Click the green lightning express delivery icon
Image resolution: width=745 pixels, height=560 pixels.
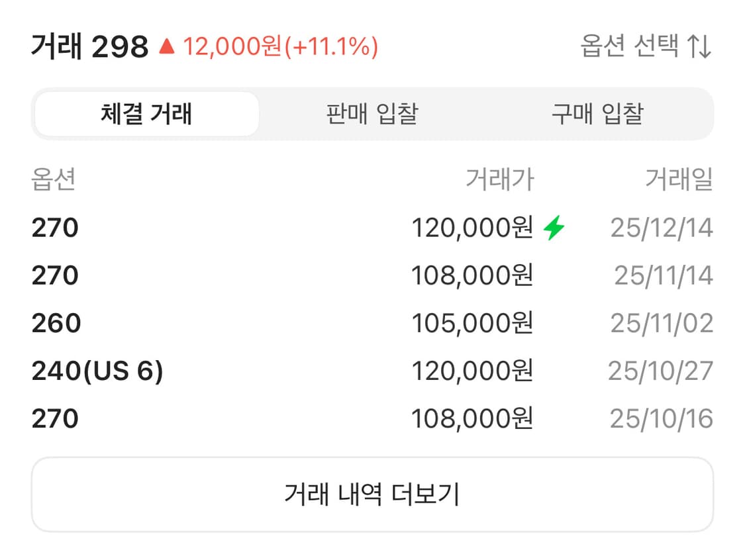(x=553, y=228)
